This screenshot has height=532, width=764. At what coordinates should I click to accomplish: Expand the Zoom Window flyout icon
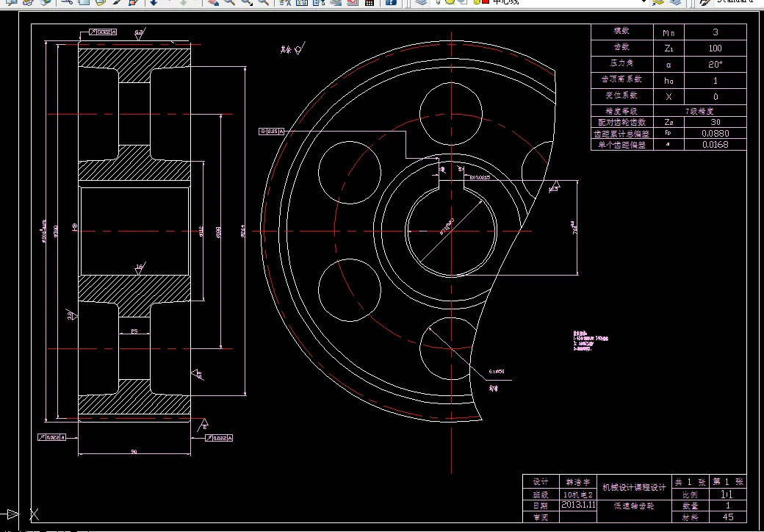click(x=247, y=2)
